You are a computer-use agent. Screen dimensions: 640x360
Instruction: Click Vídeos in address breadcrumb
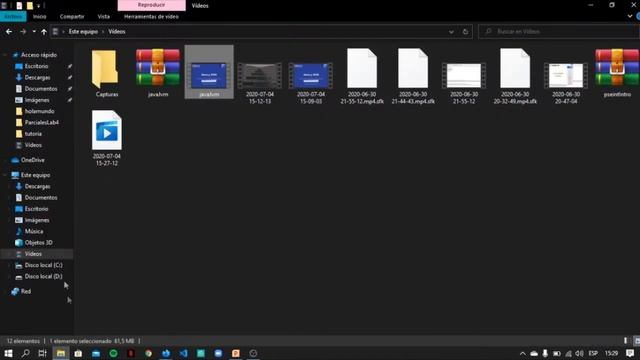pos(117,31)
